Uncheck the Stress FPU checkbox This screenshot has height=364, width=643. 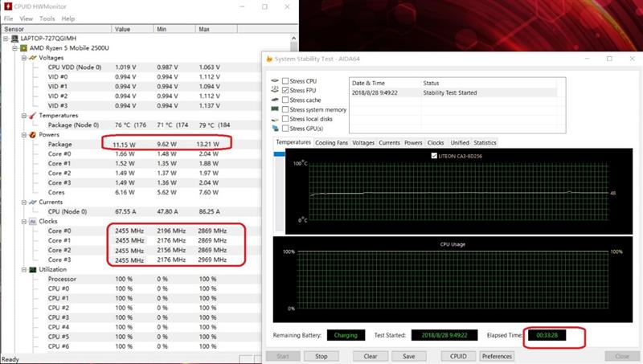point(285,91)
